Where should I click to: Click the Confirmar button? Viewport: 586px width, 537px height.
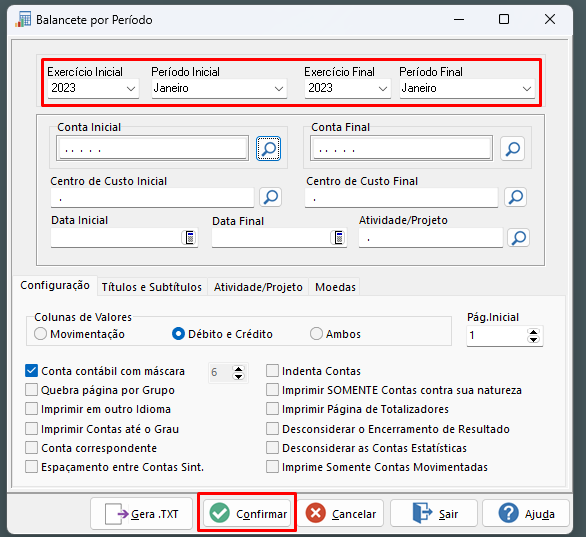pos(247,514)
